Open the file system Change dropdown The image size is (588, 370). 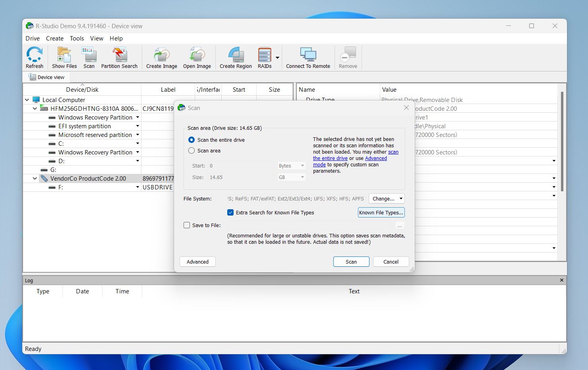click(386, 198)
